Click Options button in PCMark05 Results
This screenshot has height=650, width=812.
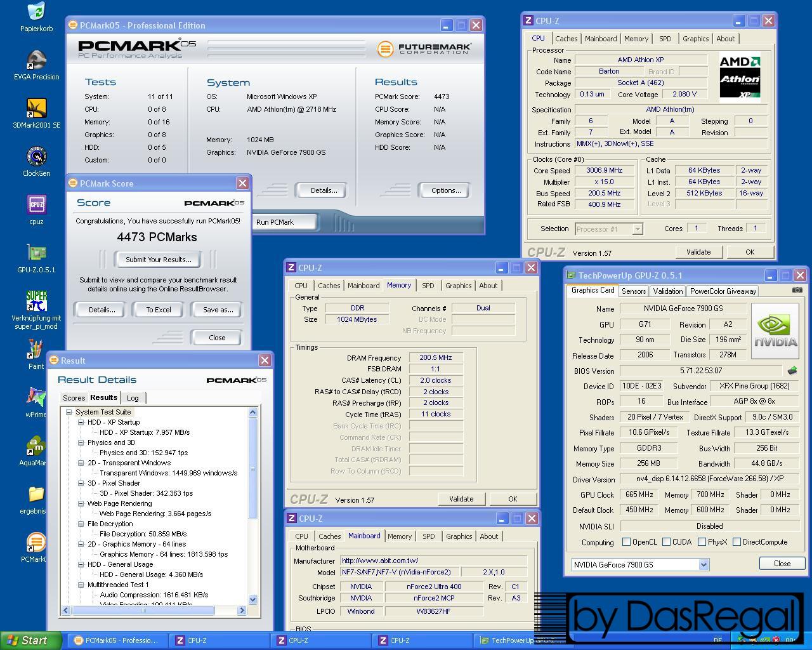coord(445,190)
